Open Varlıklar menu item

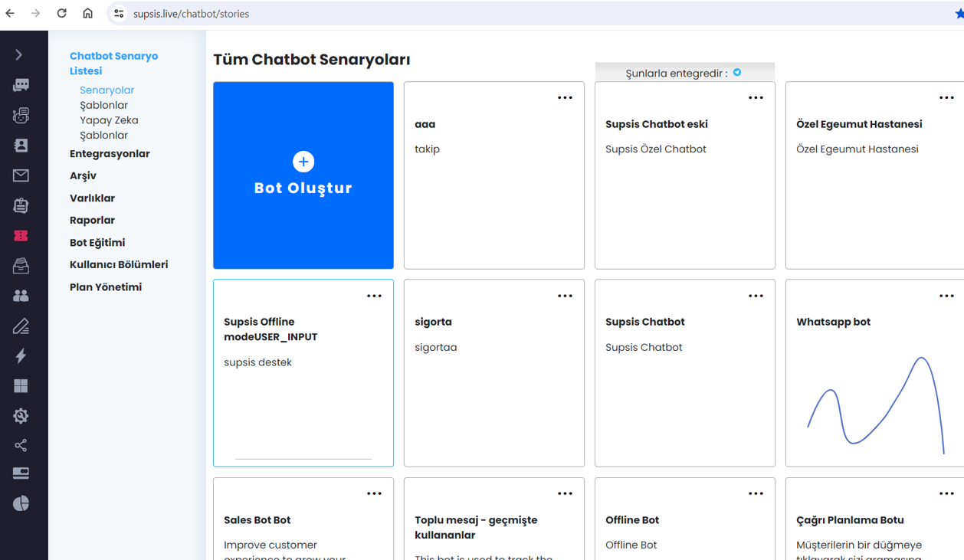coord(92,198)
